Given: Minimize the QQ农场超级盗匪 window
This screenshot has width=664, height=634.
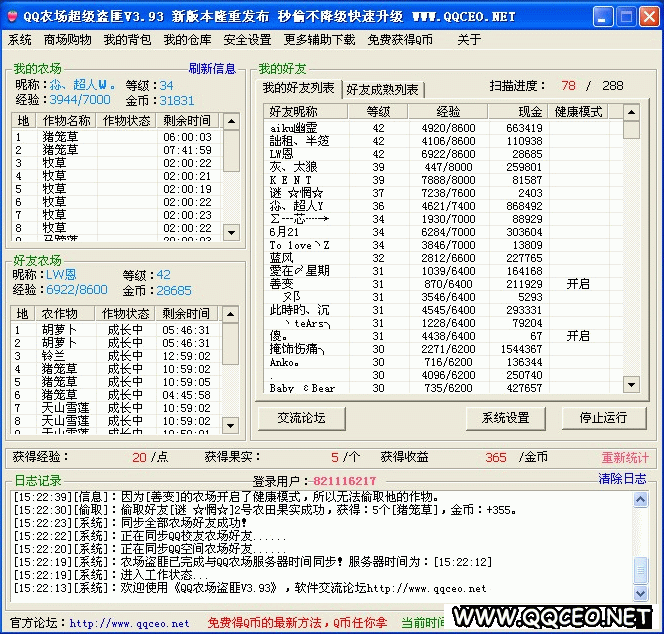Looking at the screenshot, I should 603,17.
